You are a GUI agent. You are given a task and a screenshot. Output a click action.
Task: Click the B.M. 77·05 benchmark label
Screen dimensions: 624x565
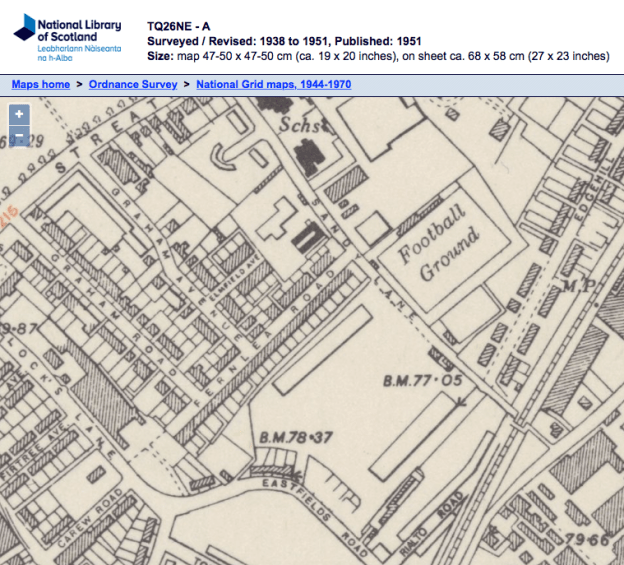421,381
